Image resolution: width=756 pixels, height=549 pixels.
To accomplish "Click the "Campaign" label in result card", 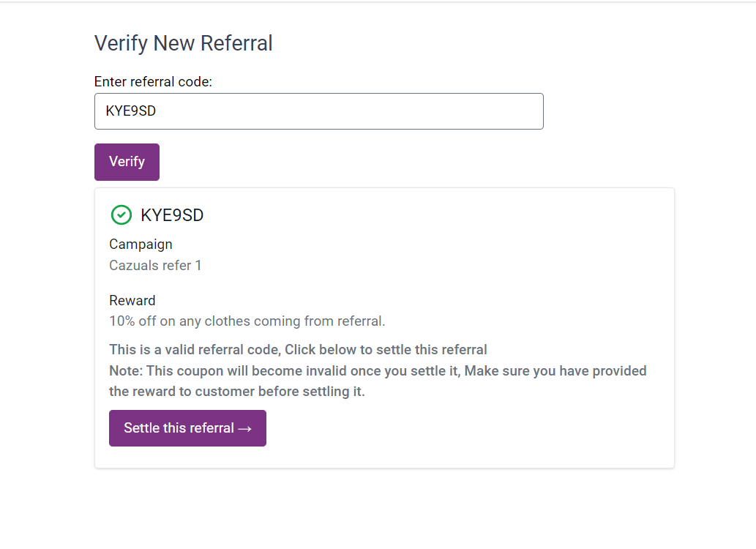I will click(x=141, y=244).
